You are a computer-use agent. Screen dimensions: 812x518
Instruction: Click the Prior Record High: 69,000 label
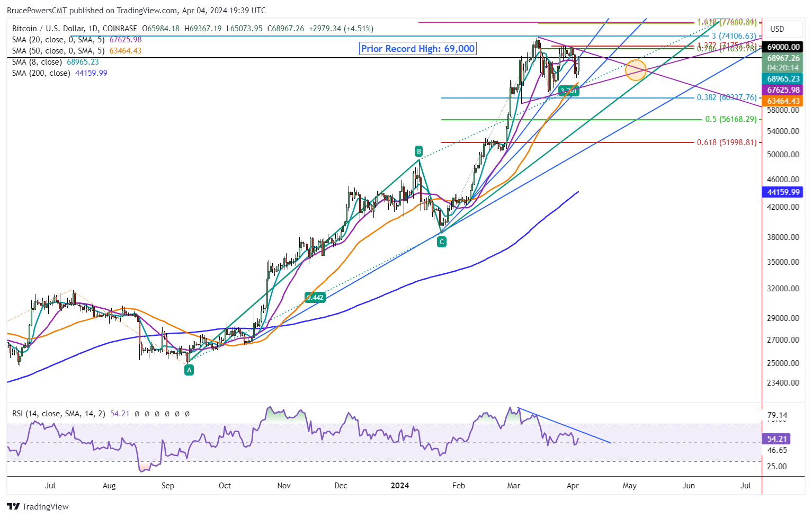pyautogui.click(x=418, y=48)
